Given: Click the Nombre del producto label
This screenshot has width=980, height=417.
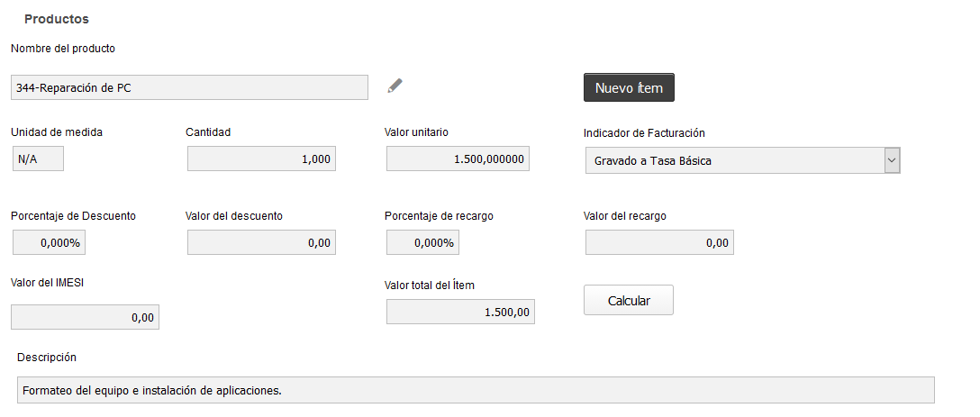Looking at the screenshot, I should [x=63, y=48].
